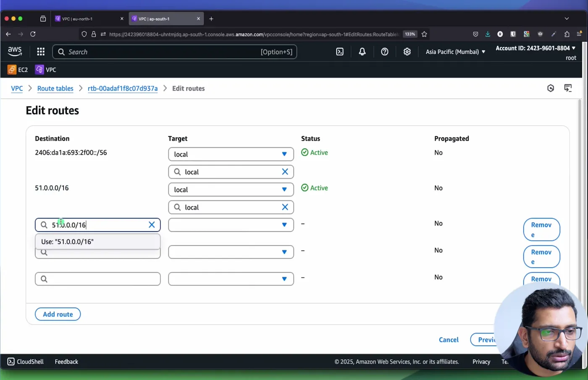Switch to the VPC eu-north-1 browser tab
Image resolution: width=588 pixels, height=380 pixels.
click(x=89, y=18)
